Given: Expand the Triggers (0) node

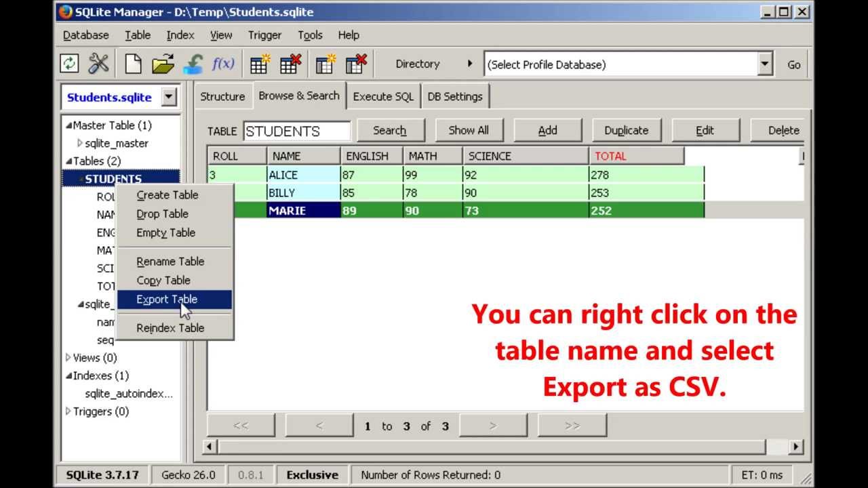Looking at the screenshot, I should click(x=68, y=411).
